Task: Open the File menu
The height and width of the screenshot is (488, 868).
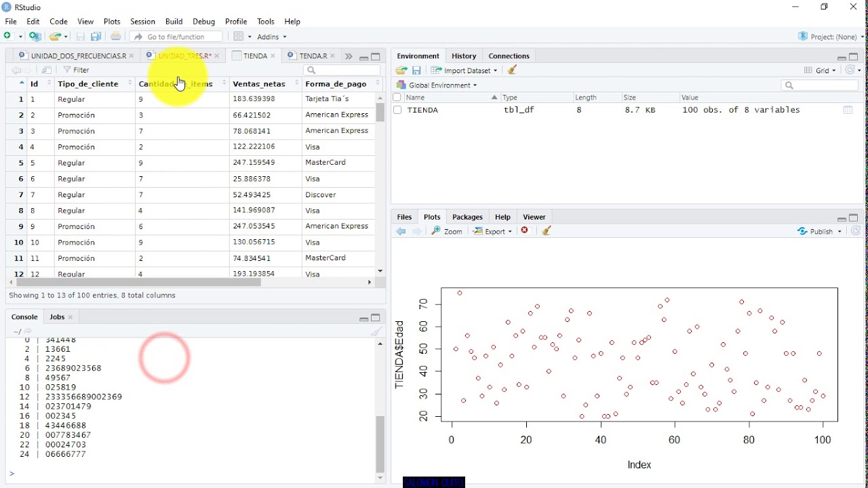Action: pyautogui.click(x=11, y=22)
